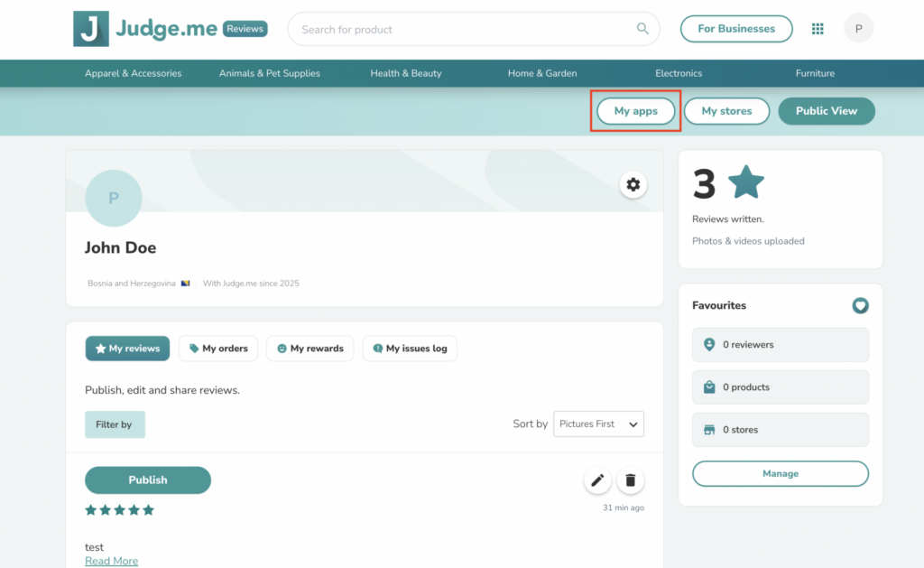
Task: Edit the review with pencil icon
Action: tap(596, 480)
